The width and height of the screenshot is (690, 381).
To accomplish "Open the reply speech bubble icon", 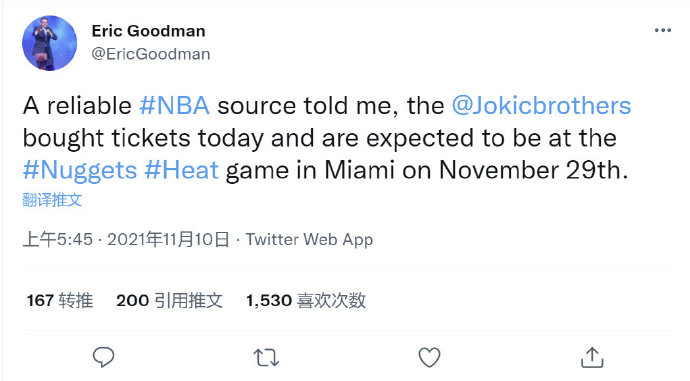I will pyautogui.click(x=103, y=357).
